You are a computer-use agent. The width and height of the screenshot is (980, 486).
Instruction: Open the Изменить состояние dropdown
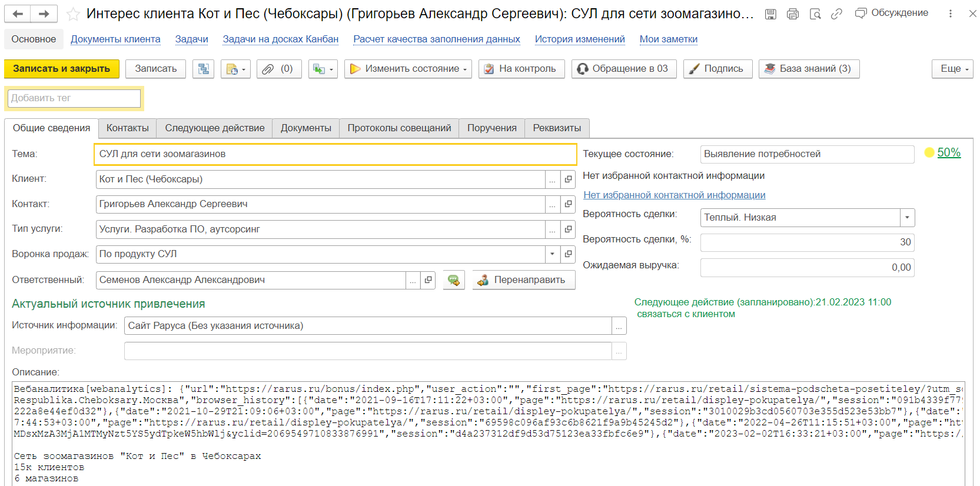408,69
